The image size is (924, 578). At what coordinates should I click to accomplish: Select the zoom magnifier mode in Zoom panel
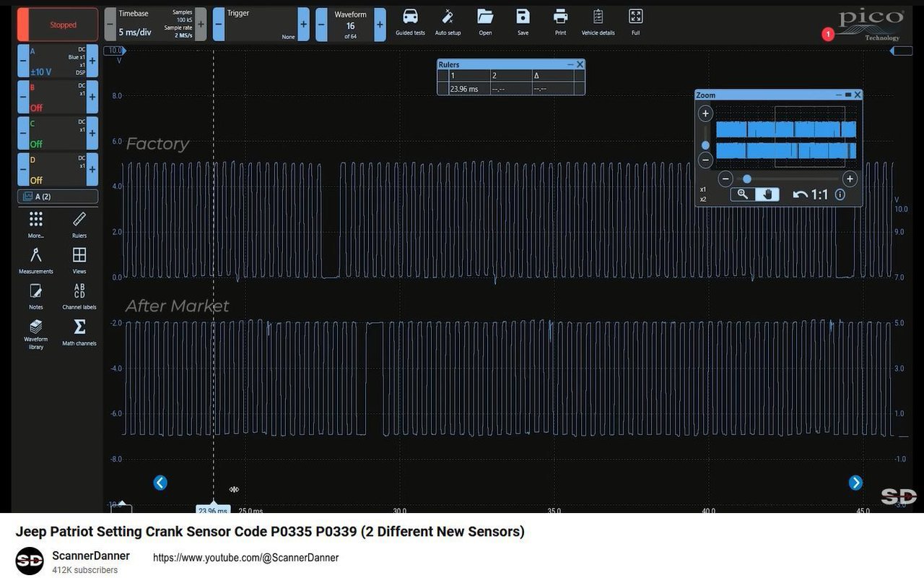(743, 194)
